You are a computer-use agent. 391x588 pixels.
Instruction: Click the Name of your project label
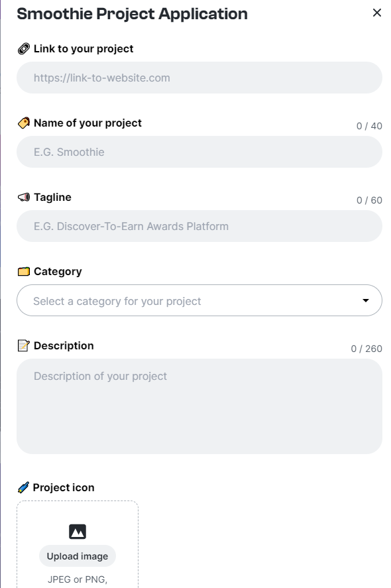tap(87, 123)
